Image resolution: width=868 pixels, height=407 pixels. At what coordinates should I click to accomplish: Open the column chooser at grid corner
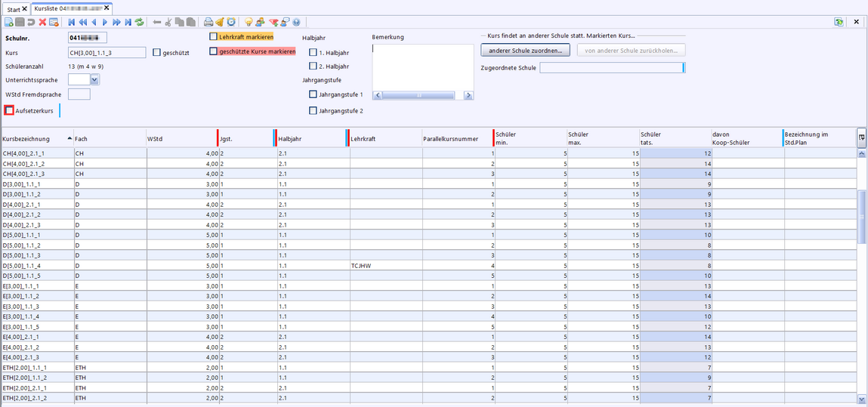coord(861,137)
